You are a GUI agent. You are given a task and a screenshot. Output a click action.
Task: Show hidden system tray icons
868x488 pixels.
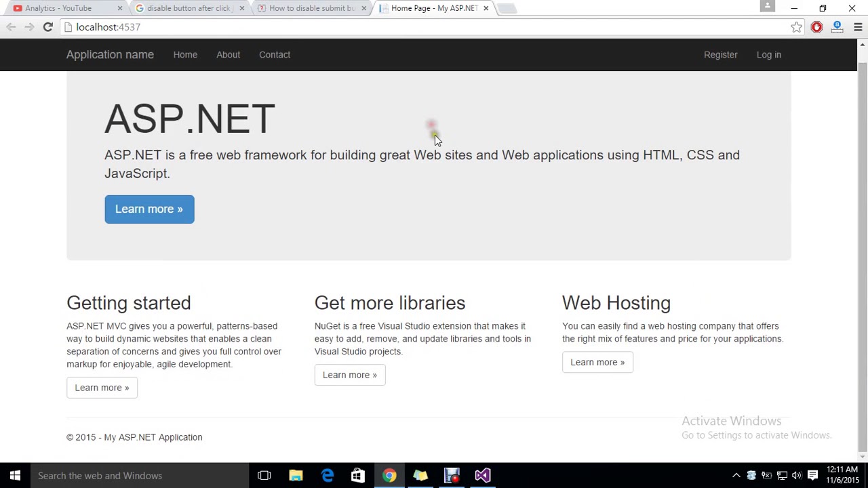point(736,476)
